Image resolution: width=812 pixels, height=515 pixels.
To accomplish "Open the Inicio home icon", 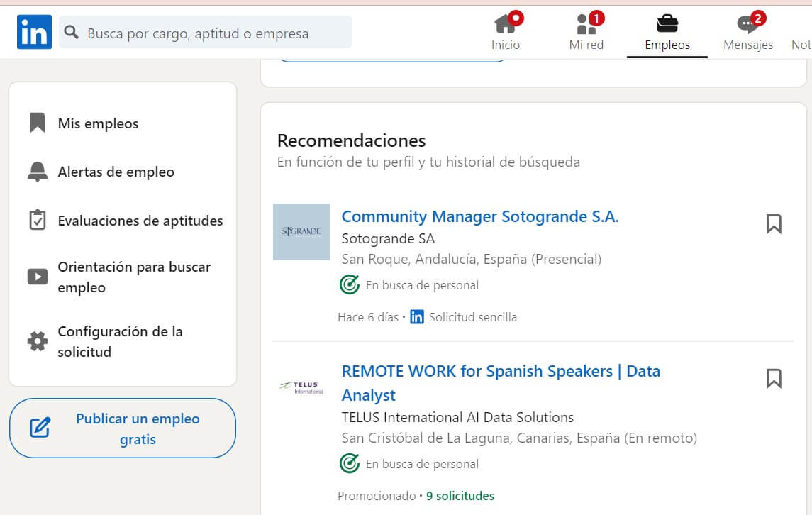I will [x=506, y=25].
